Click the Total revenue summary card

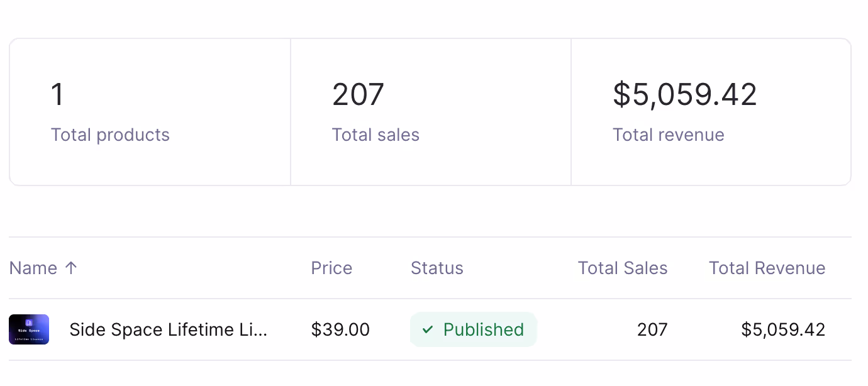pyautogui.click(x=711, y=112)
